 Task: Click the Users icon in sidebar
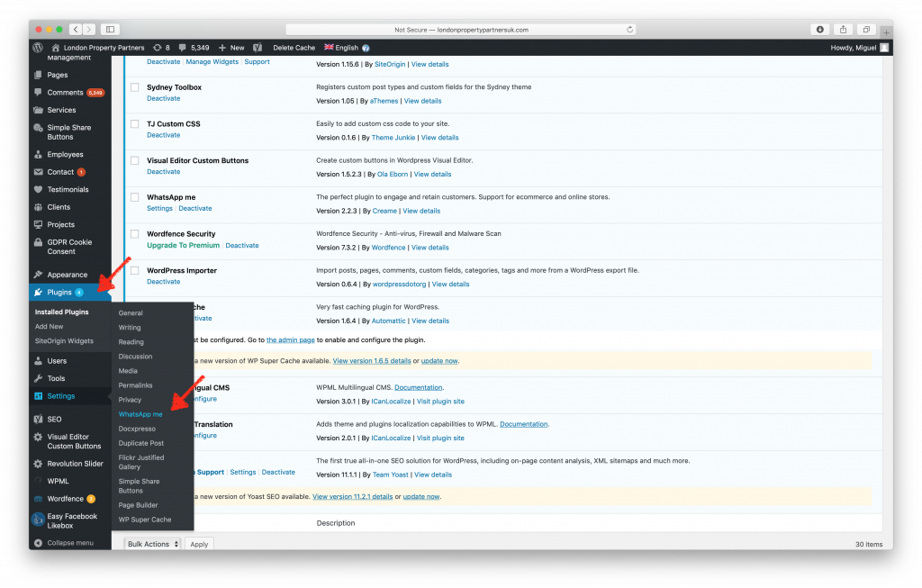pos(38,361)
